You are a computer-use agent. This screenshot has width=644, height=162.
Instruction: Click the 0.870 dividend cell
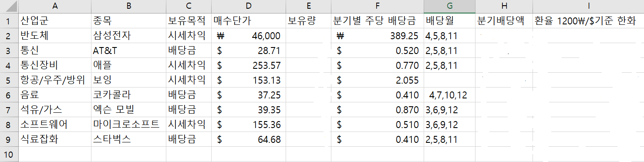(377, 109)
